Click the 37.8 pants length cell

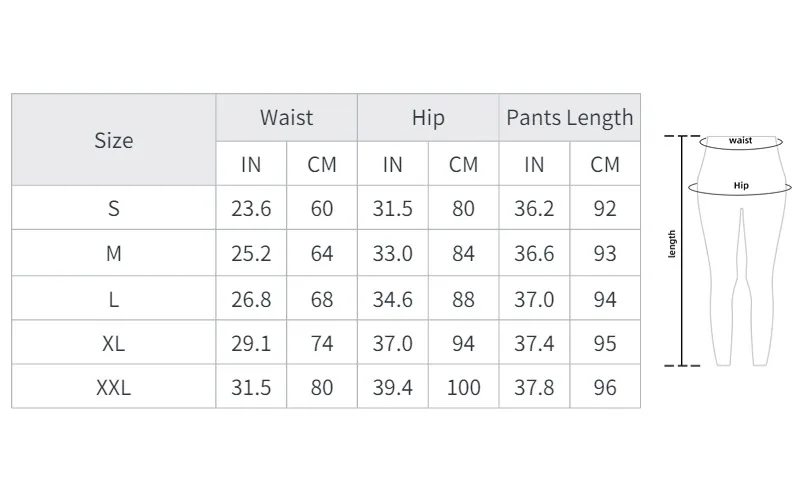click(x=534, y=387)
